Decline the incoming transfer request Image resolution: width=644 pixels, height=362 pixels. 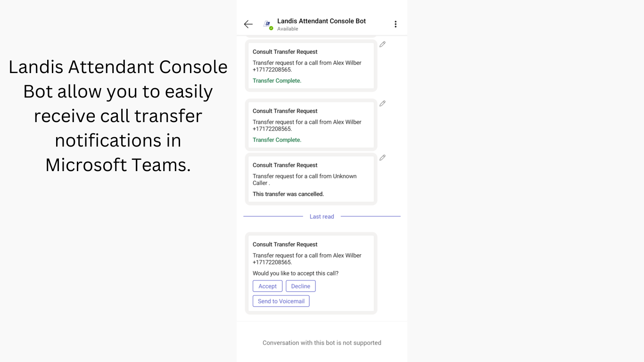click(300, 286)
